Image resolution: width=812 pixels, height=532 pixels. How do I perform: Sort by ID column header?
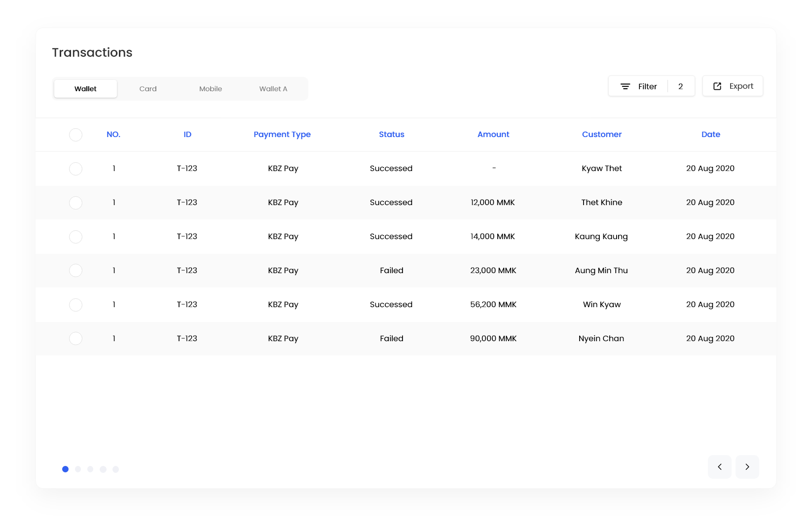[187, 134]
